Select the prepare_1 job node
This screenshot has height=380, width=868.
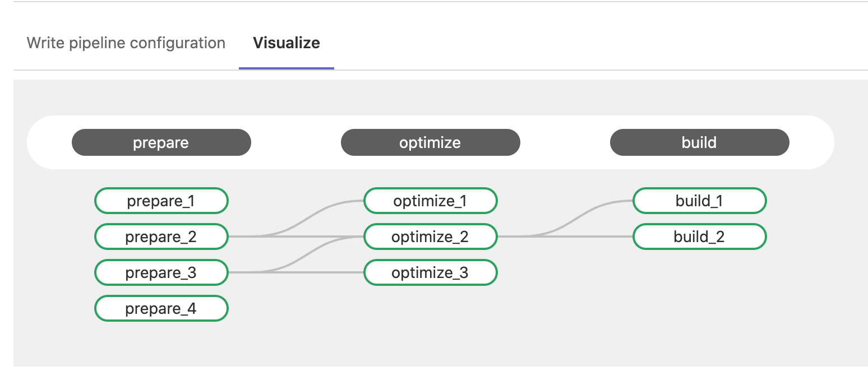(161, 201)
